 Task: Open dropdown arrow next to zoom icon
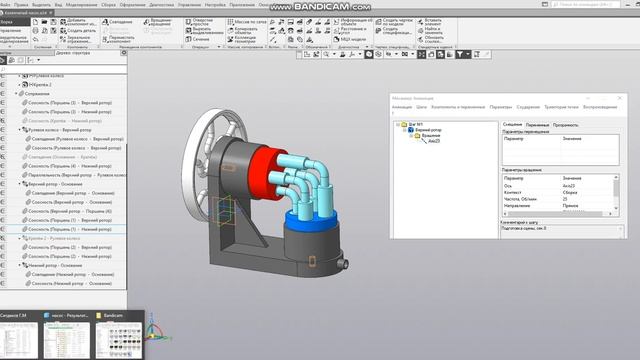(334, 54)
